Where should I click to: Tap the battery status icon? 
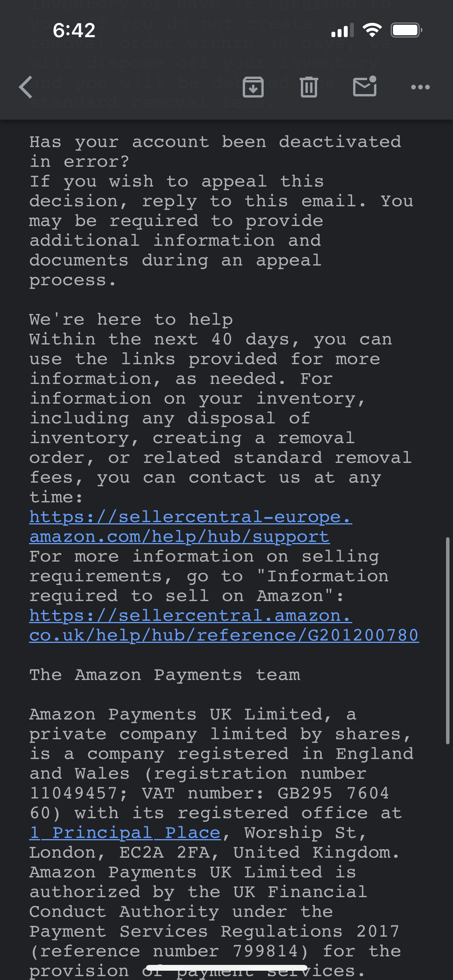(x=406, y=30)
